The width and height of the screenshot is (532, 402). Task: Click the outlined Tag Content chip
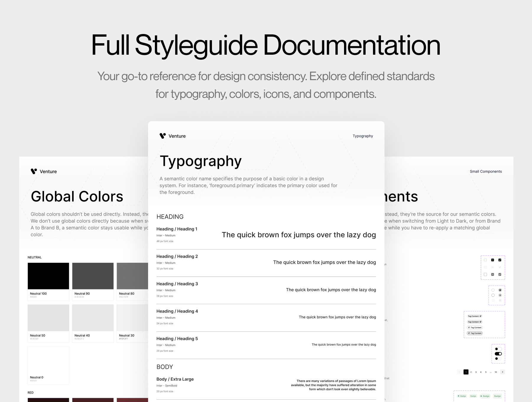pos(475,328)
